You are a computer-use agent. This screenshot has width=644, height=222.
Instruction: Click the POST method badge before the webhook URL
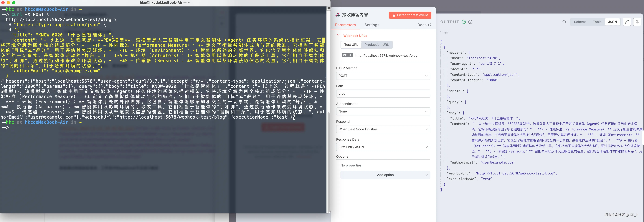click(x=347, y=55)
